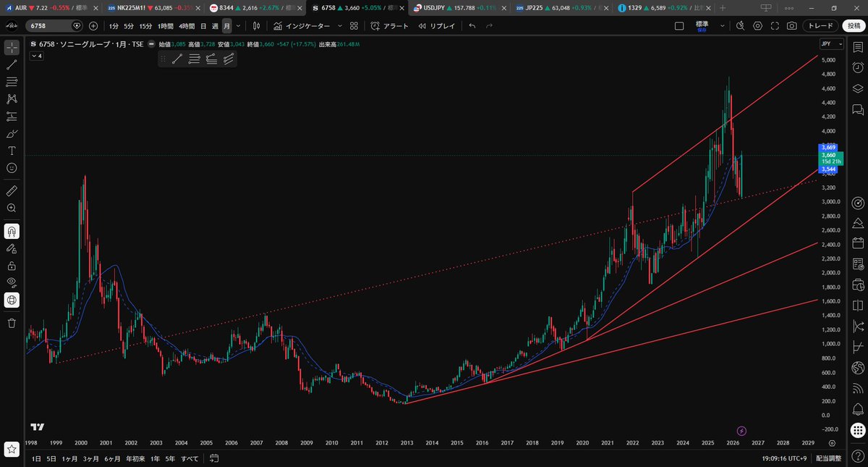Open the favorites star toolbar button
Viewport: 868px width, 467px height.
click(x=12, y=449)
